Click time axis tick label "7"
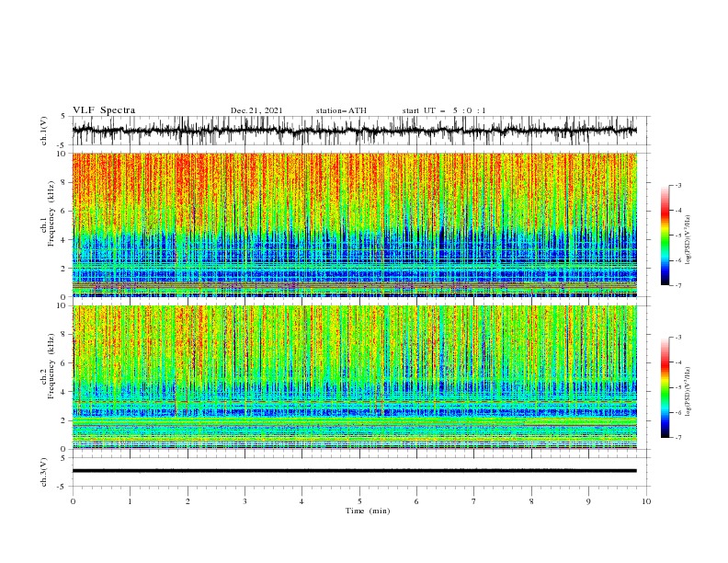 pyautogui.click(x=474, y=501)
